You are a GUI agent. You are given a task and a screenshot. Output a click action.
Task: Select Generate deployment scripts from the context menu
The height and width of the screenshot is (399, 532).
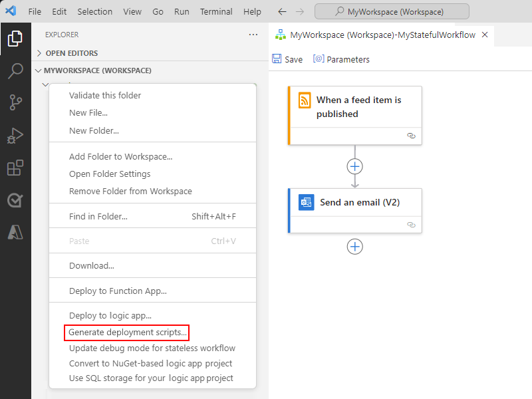tap(126, 332)
